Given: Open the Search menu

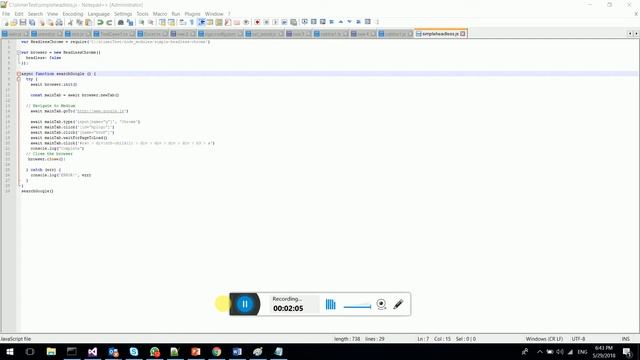Looking at the screenshot, I should point(35,14).
